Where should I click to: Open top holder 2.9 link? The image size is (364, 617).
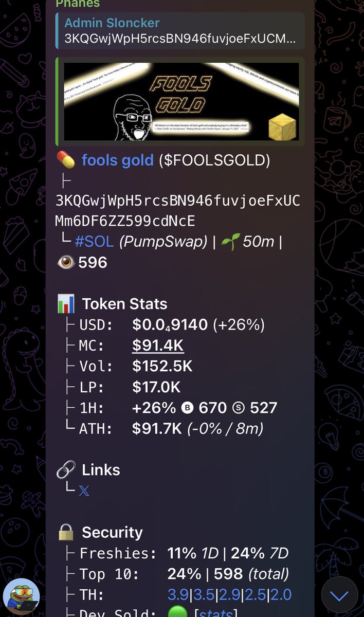(230, 595)
